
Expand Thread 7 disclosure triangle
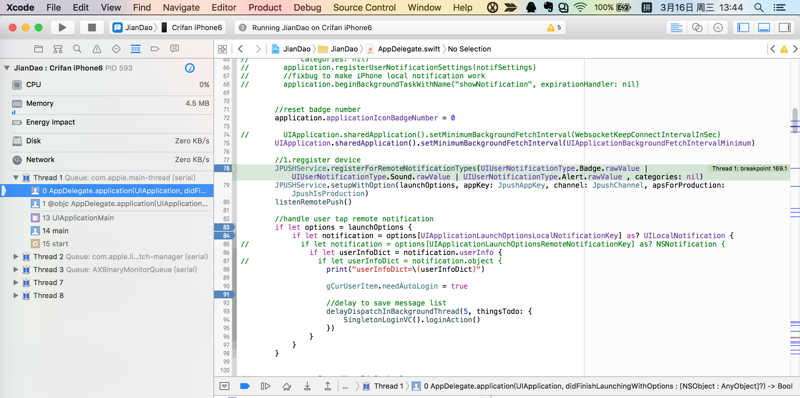(x=16, y=283)
